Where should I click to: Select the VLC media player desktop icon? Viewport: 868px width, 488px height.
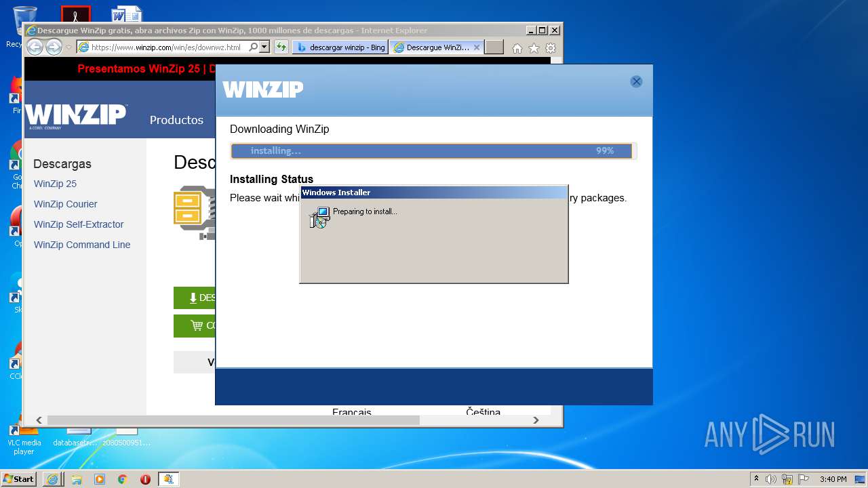(24, 438)
